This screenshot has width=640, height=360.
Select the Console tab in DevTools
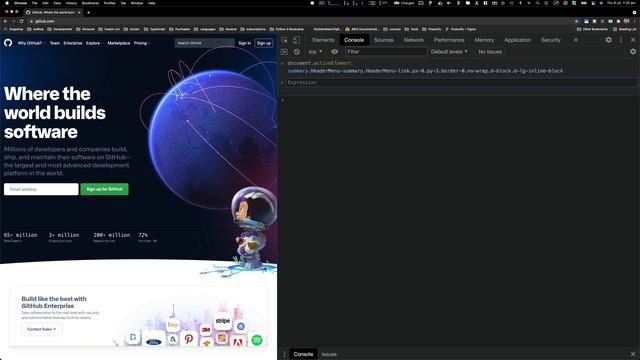tap(354, 40)
